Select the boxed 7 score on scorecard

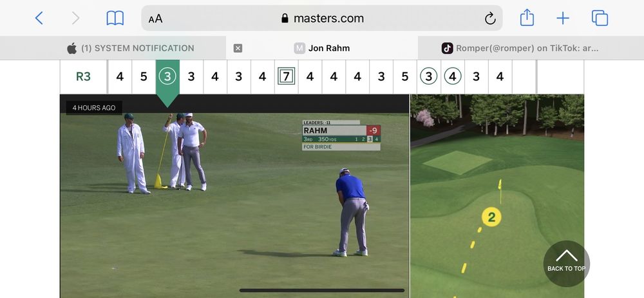[x=287, y=77]
